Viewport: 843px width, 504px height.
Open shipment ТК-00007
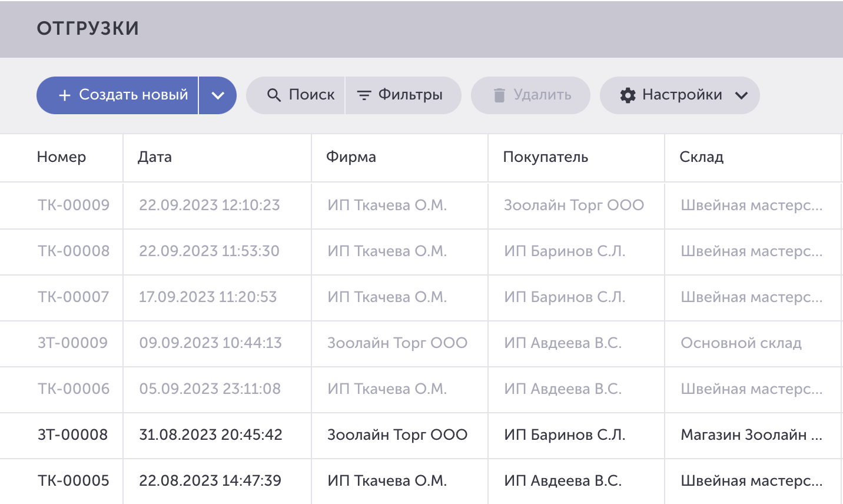[74, 297]
